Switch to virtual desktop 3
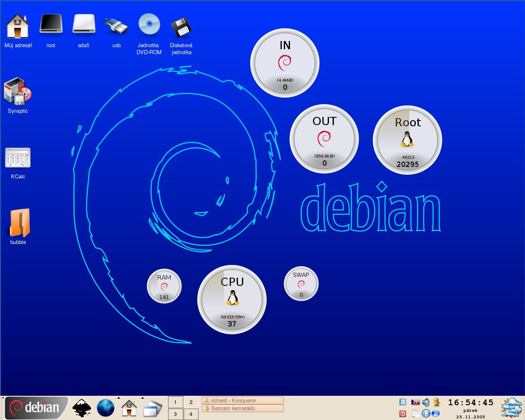Screen dimensions: 525x420 point(176,414)
